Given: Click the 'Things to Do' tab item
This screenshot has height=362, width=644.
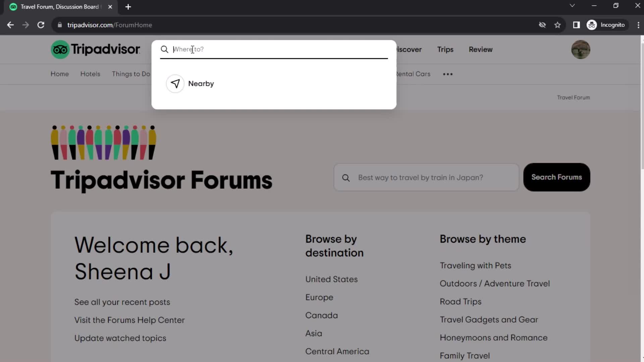Looking at the screenshot, I should point(131,74).
